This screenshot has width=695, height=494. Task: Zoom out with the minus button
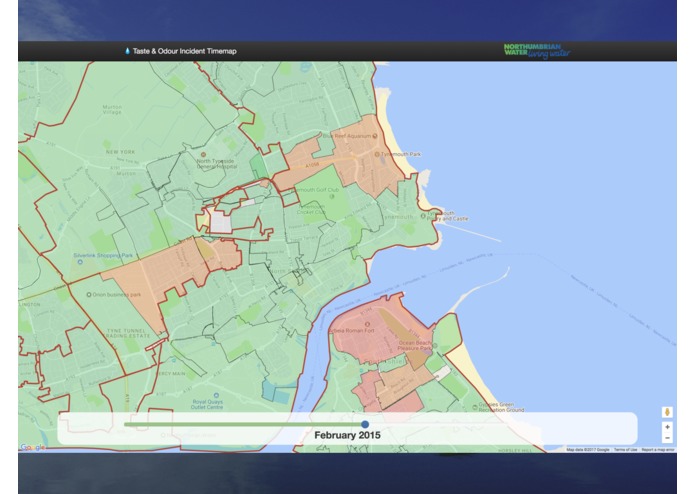(x=667, y=438)
